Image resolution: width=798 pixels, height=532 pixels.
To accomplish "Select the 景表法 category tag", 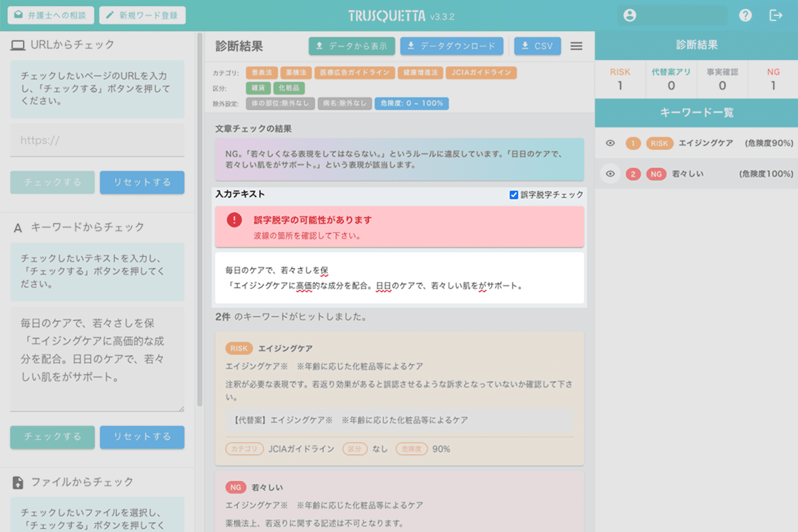I will tap(261, 72).
